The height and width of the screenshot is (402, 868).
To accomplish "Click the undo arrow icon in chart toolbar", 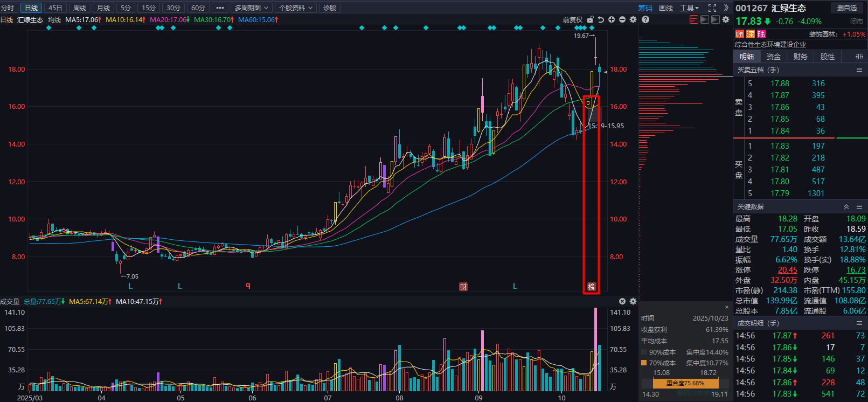I will tap(601, 19).
